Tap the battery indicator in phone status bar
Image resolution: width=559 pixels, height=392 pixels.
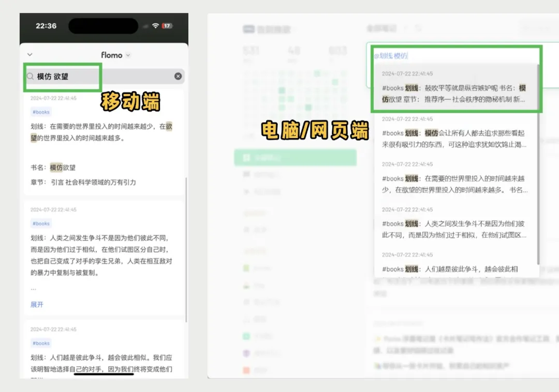(167, 26)
